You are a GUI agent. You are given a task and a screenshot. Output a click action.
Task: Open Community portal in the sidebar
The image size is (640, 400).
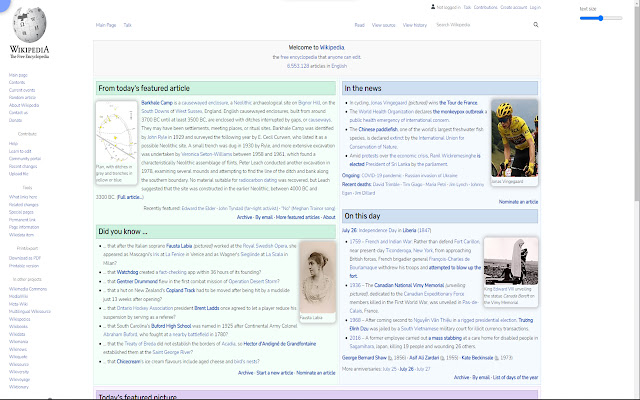click(x=25, y=159)
